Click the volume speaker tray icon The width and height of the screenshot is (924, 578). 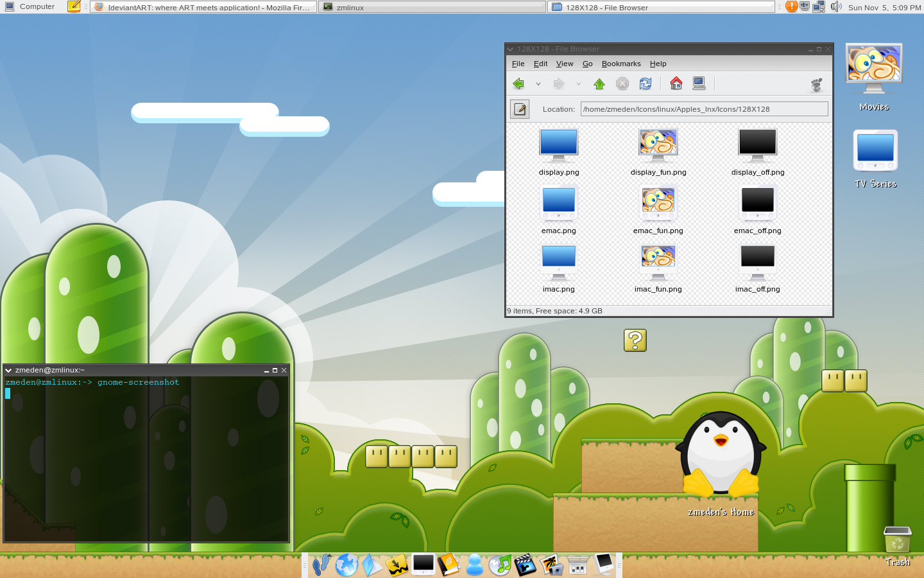[x=835, y=7]
